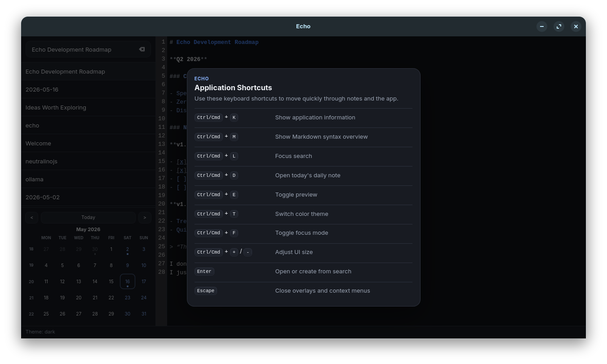The width and height of the screenshot is (607, 364).
Task: Select May 23 in the calendar
Action: point(128,298)
